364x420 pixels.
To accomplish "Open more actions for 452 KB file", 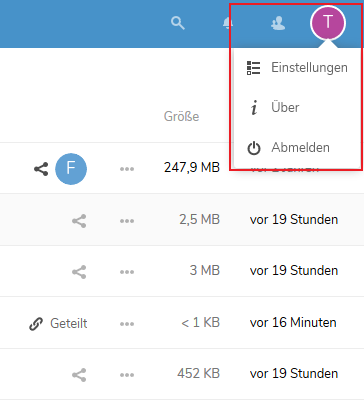I will 127,375.
